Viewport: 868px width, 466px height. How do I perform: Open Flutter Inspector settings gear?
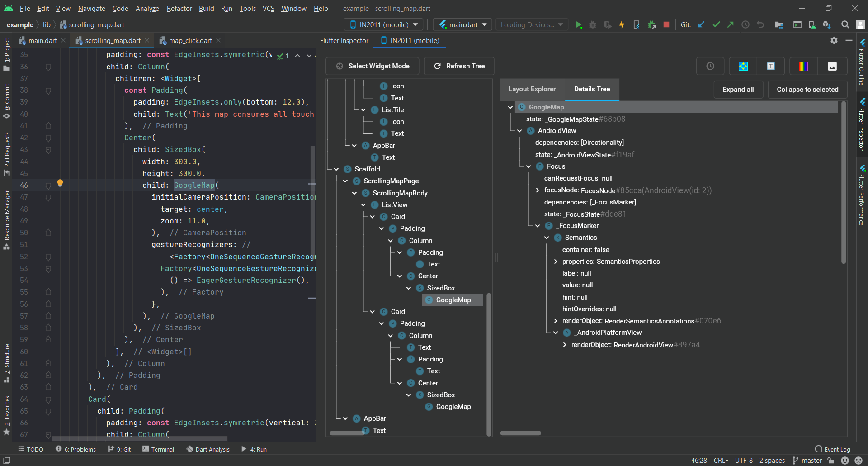(x=834, y=40)
